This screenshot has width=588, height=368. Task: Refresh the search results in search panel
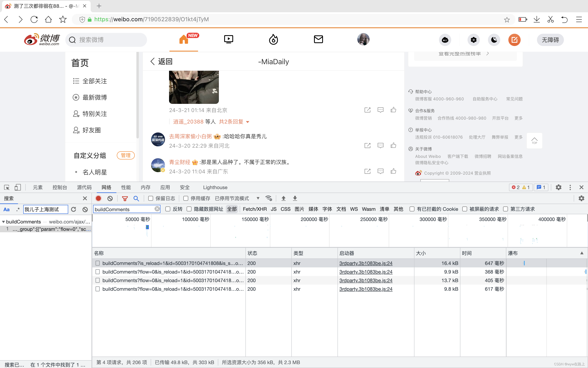74,209
